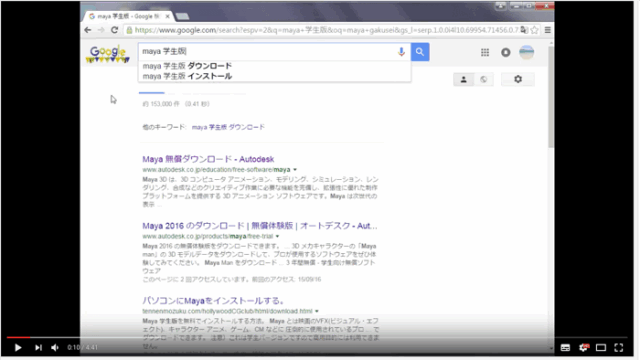Image resolution: width=640 pixels, height=360 pixels.
Task: Open パソコンにMayaをインストールする result
Action: 213,301
